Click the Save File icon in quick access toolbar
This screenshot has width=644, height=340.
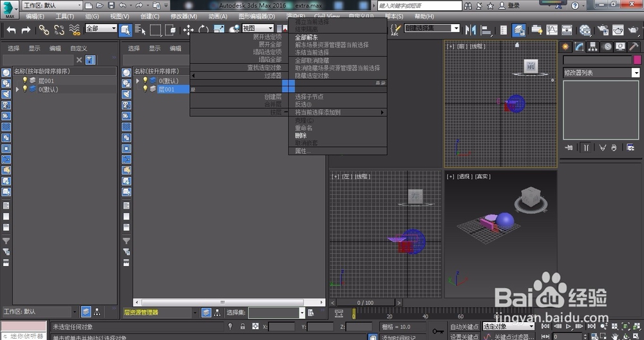coord(111,5)
